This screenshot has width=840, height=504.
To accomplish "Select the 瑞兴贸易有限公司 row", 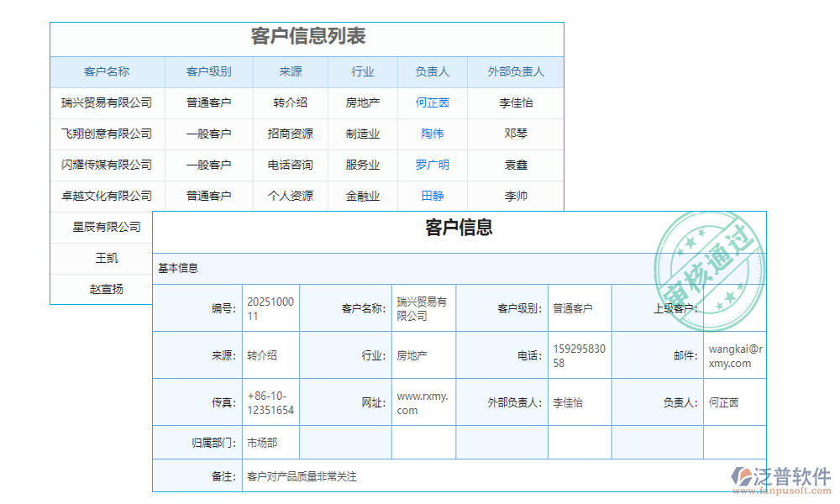I will point(106,102).
